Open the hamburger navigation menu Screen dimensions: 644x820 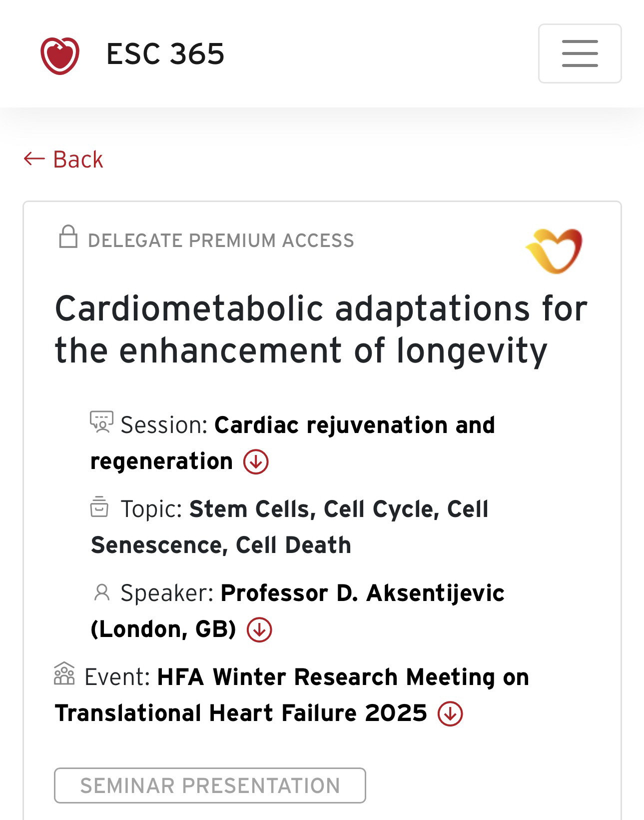580,53
